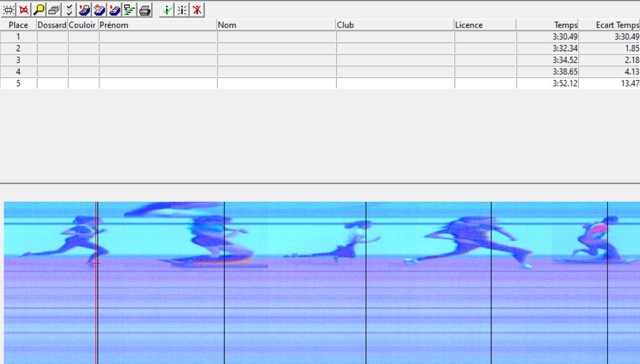Click the first toolbar icon with highlighted filmstrip
Image resolution: width=640 pixels, height=364 pixels.
coord(9,10)
